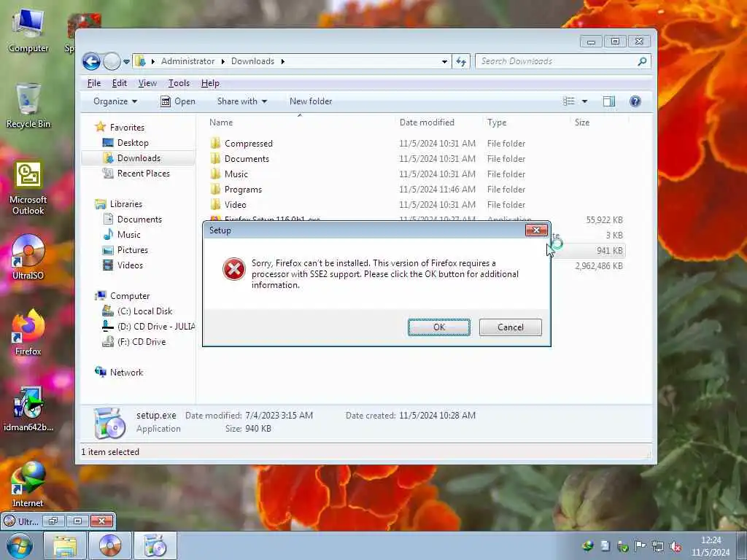
Task: Open the Documents library in sidebar
Action: point(133,219)
